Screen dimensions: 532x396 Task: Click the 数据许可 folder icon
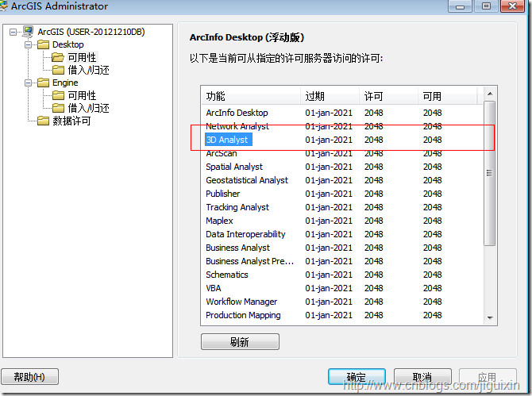pos(43,121)
